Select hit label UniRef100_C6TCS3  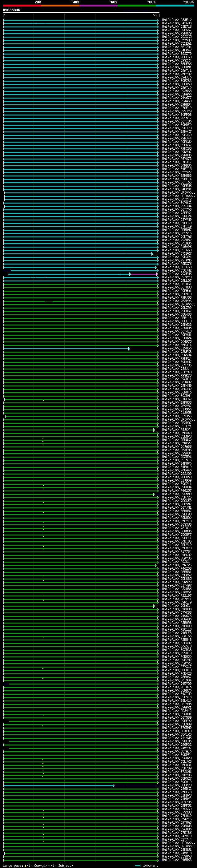click(x=177, y=267)
